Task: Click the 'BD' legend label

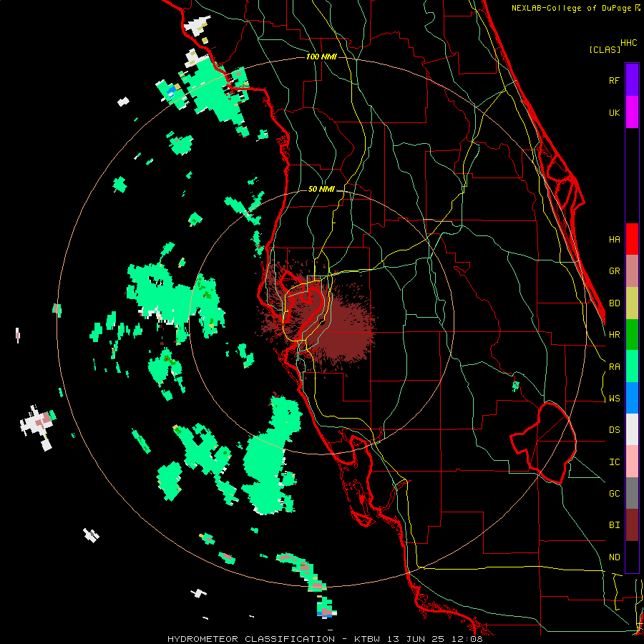Action: click(615, 303)
